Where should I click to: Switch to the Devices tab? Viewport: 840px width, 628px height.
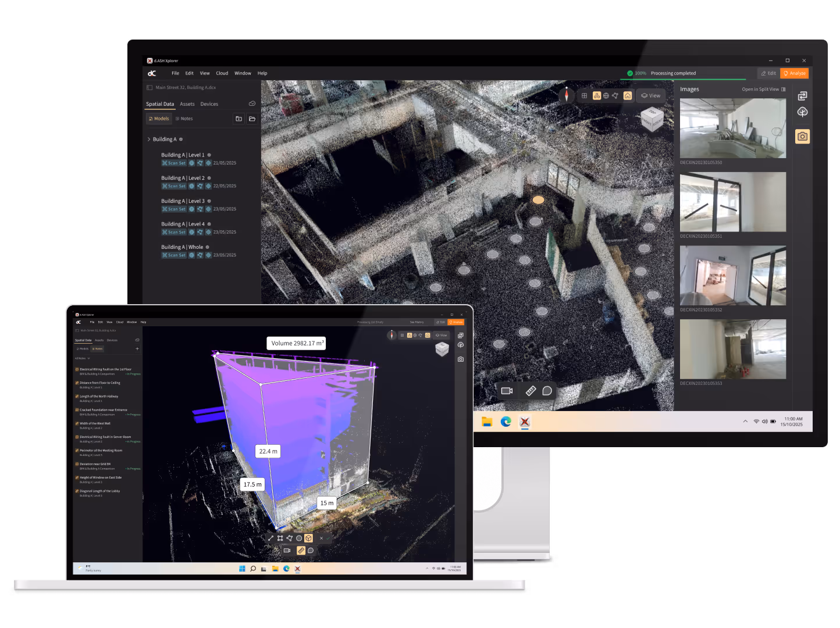(x=209, y=104)
